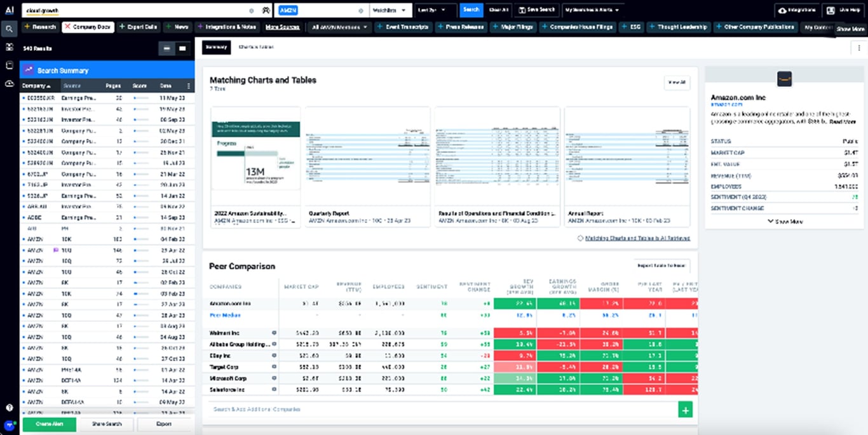Enable the ESG content filter
The height and width of the screenshot is (435, 868).
pos(630,27)
